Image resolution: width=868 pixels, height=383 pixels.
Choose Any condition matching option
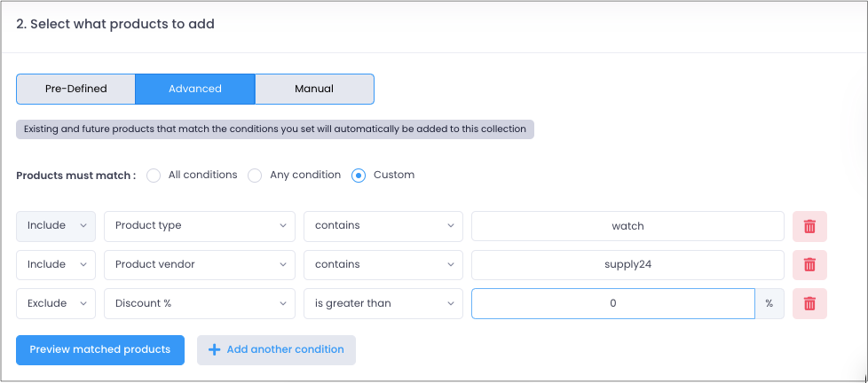[x=255, y=176]
